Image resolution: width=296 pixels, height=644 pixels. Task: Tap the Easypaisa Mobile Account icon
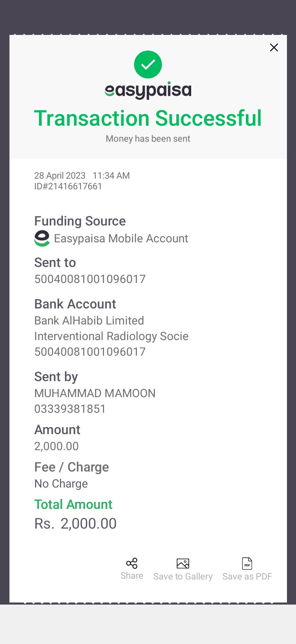(x=42, y=239)
